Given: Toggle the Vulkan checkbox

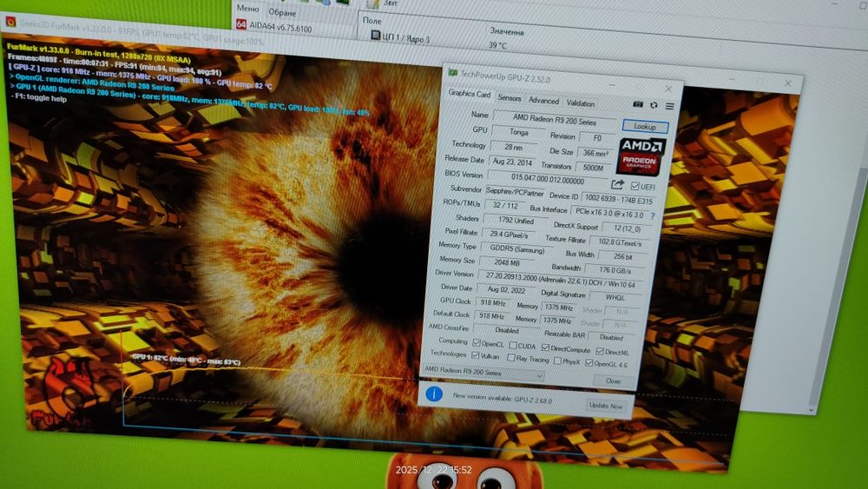Looking at the screenshot, I should tap(475, 355).
